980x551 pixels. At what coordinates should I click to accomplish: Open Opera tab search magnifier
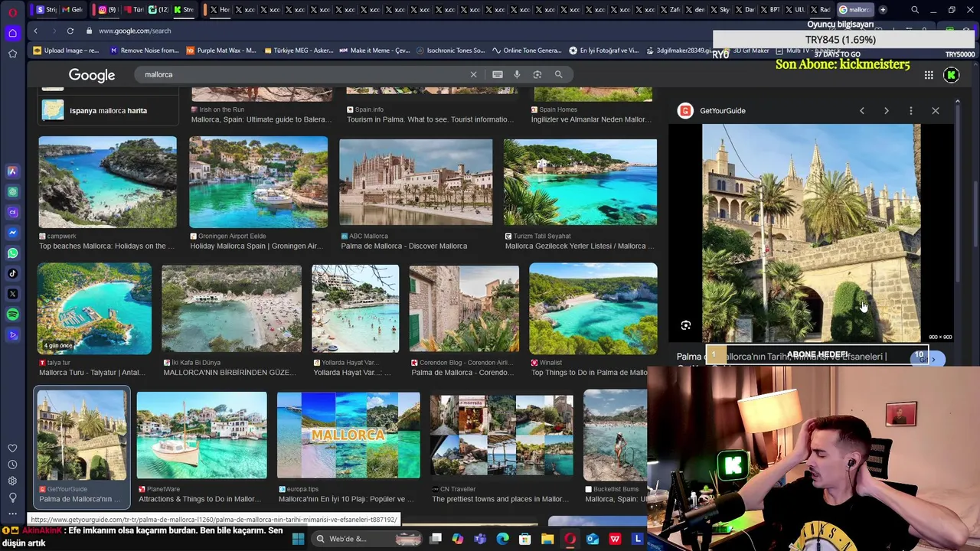click(x=915, y=10)
